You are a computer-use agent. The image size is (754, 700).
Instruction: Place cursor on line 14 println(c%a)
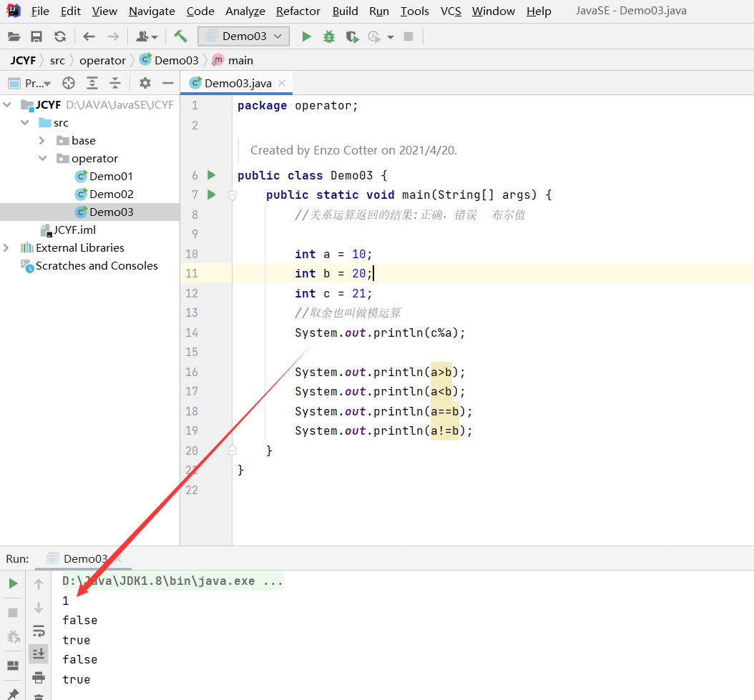380,332
